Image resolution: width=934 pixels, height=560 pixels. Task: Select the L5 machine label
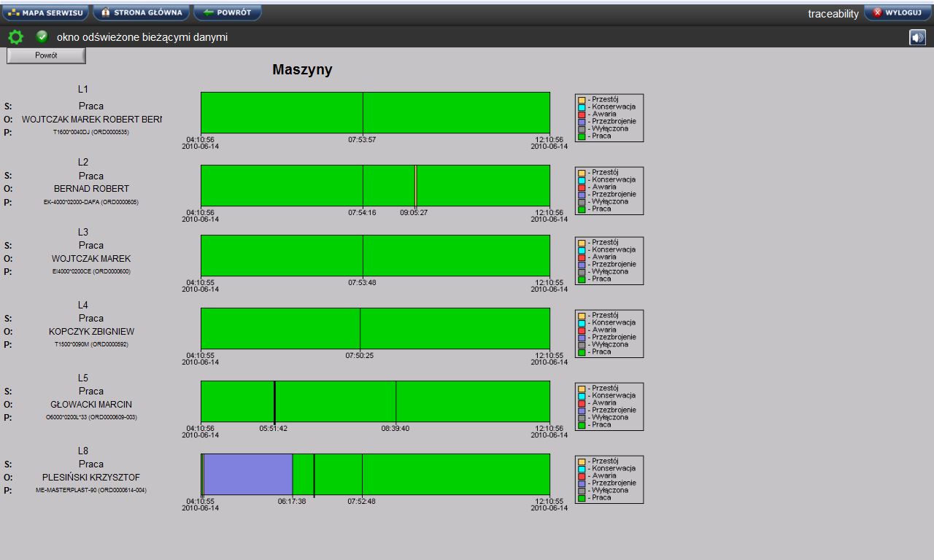(83, 378)
